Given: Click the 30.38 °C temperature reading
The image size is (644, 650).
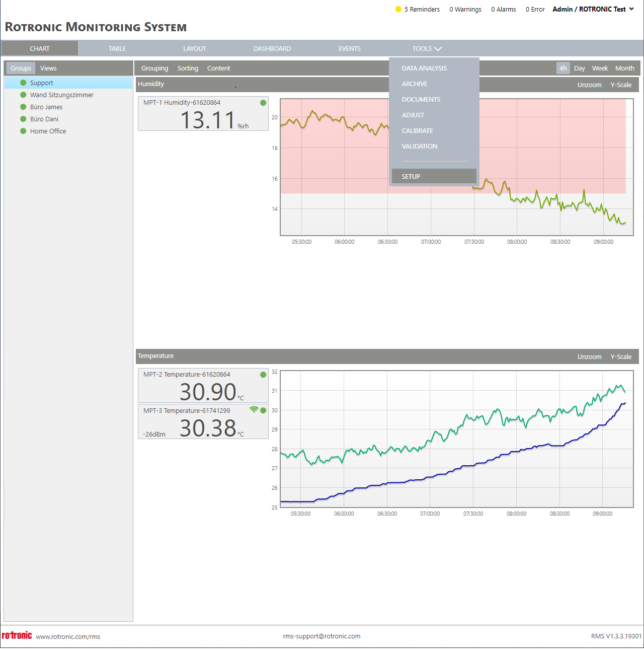Looking at the screenshot, I should pyautogui.click(x=212, y=428).
